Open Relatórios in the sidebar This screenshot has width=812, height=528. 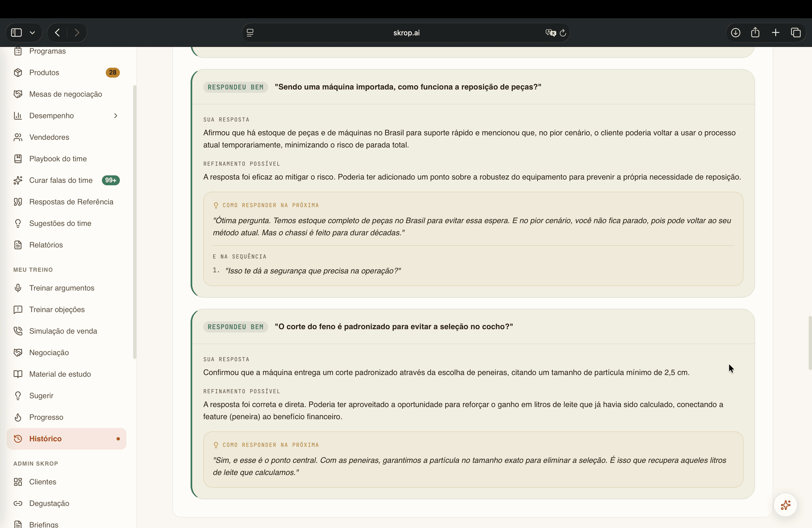[x=67, y=245]
